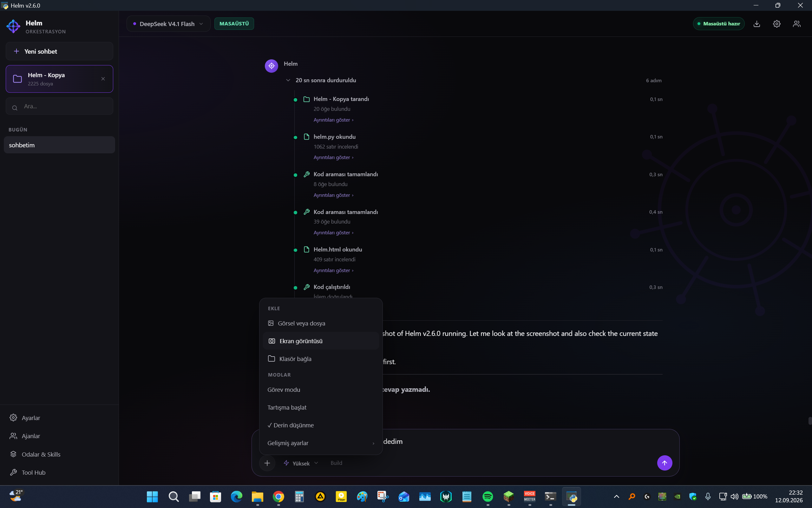Viewport: 812px width, 508px height.
Task: Click the MASAÜSTÜ badge button
Action: click(234, 24)
